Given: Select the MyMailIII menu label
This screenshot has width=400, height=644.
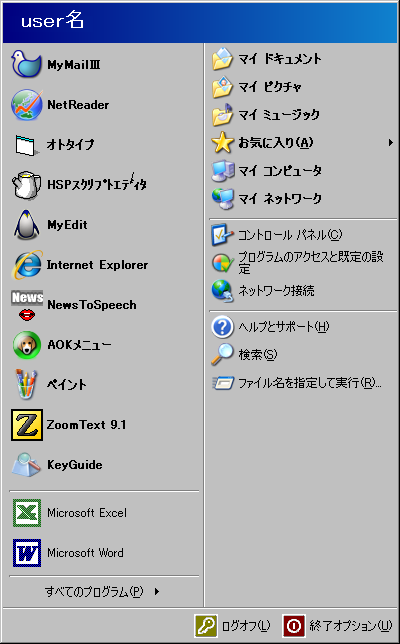Looking at the screenshot, I should point(74,64).
